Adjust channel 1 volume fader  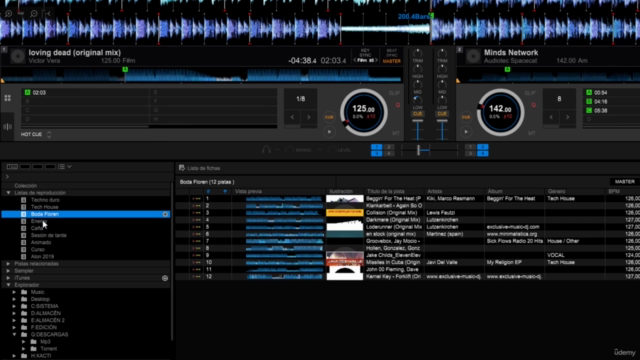418,121
